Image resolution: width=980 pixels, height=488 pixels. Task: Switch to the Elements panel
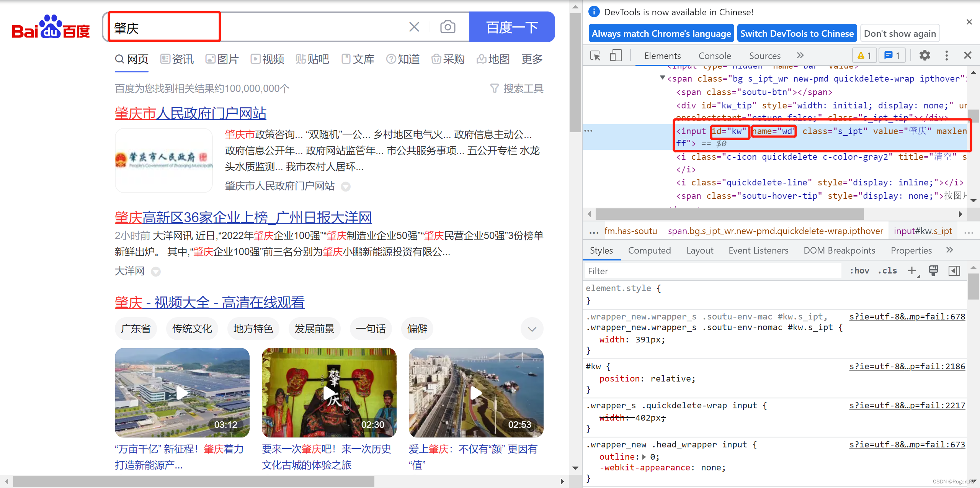(663, 56)
